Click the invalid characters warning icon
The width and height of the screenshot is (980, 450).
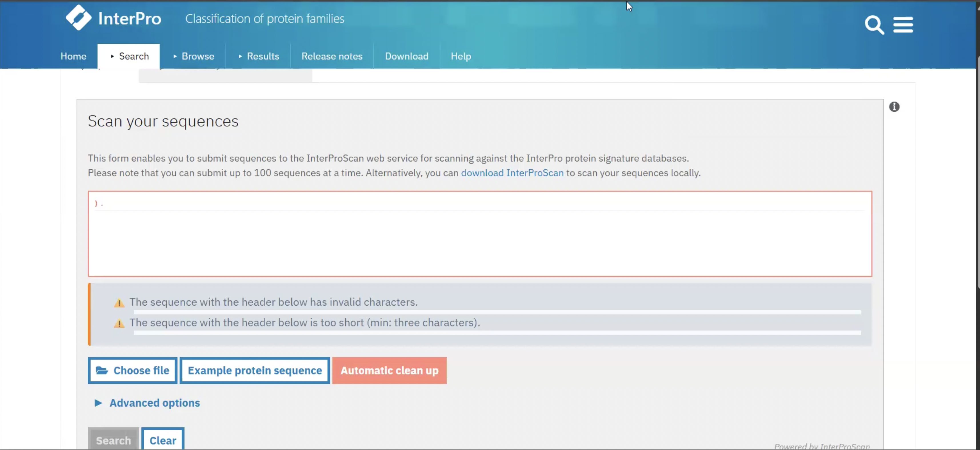click(x=119, y=303)
